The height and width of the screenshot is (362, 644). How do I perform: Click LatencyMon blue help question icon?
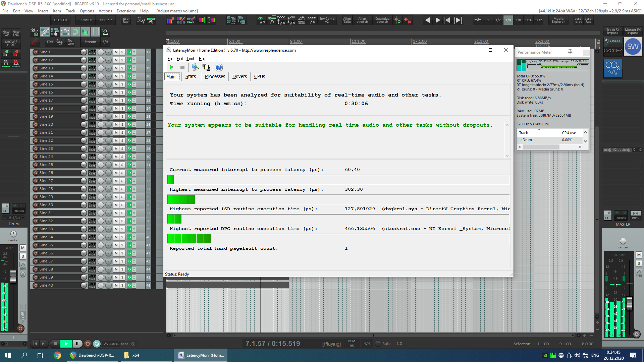tap(219, 67)
